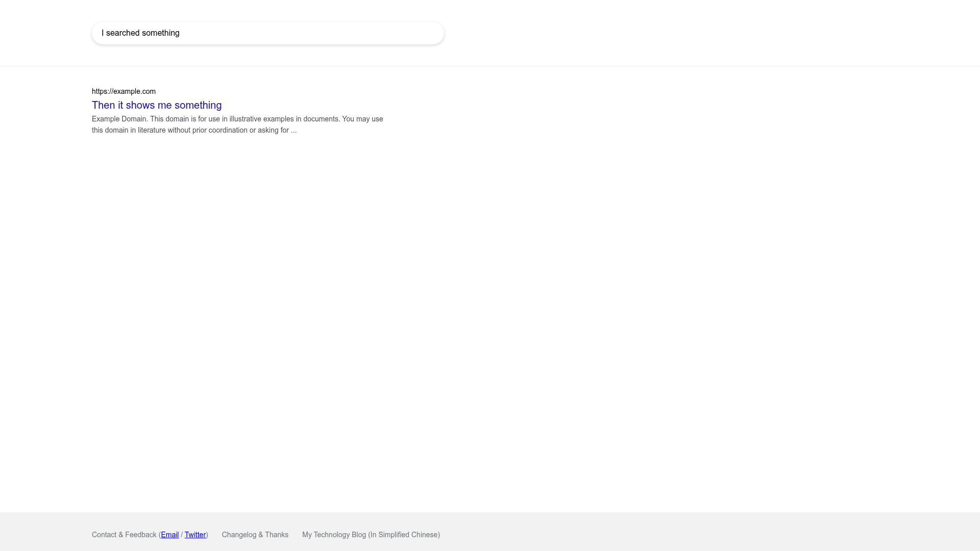Image resolution: width=980 pixels, height=551 pixels.
Task: Click the word 'searched' in the search box
Action: [122, 33]
